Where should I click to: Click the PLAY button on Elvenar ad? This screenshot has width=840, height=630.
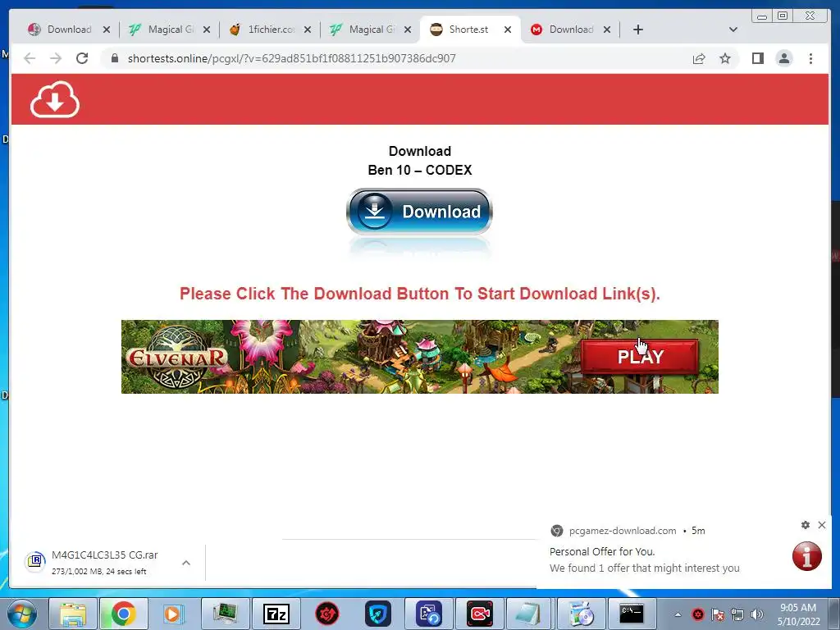tap(640, 357)
